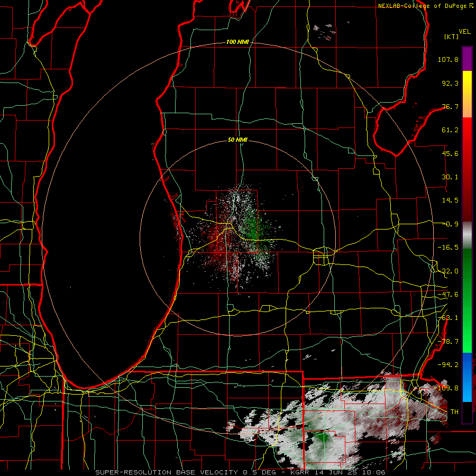Select the -78.7 scale value
Image resolution: width=476 pixels, height=476 pixels.
click(448, 342)
